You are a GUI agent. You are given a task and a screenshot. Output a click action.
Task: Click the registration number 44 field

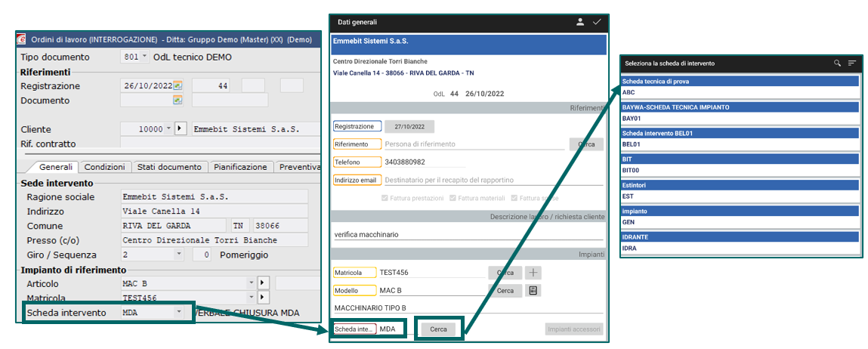click(x=210, y=86)
